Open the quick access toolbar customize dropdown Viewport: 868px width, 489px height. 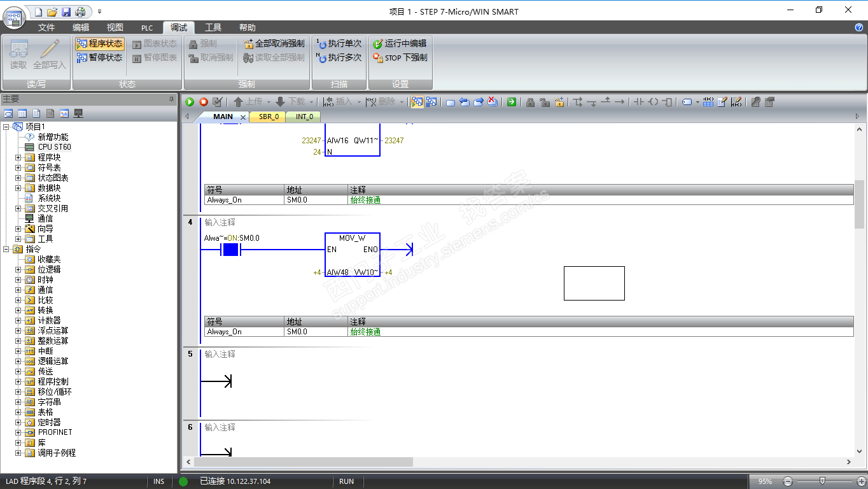[99, 11]
